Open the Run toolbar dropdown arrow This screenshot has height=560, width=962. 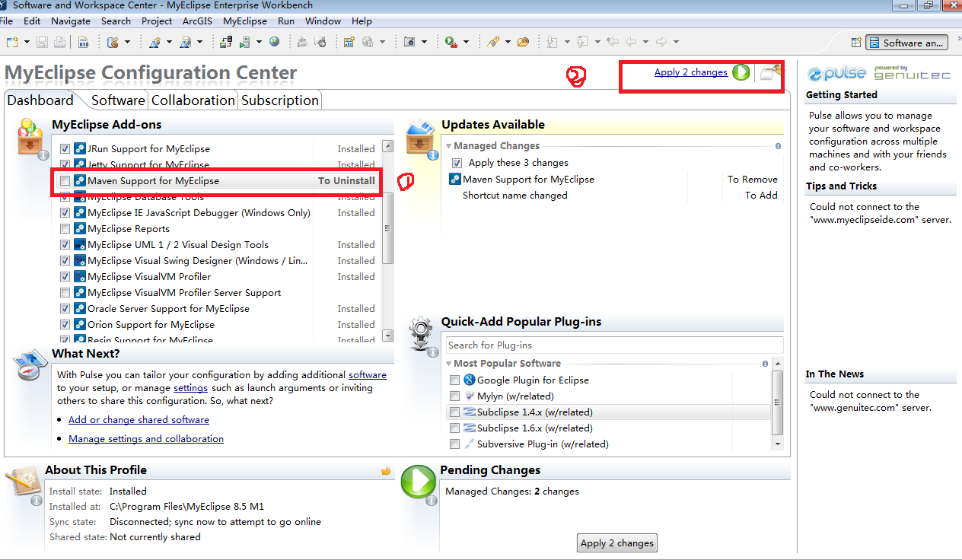tap(467, 42)
